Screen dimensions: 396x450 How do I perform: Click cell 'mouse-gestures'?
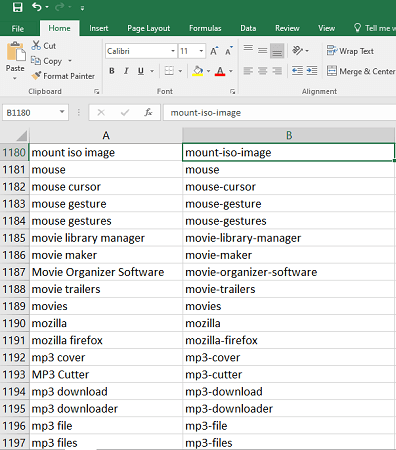coord(289,221)
